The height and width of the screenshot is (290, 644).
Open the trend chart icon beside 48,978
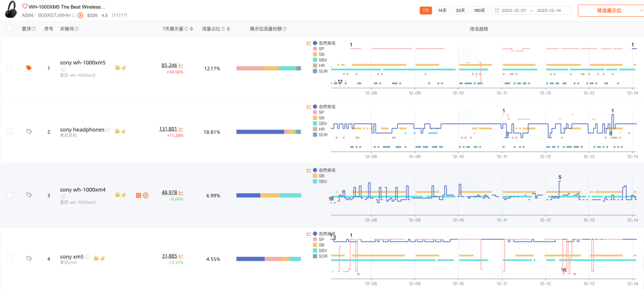(181, 193)
